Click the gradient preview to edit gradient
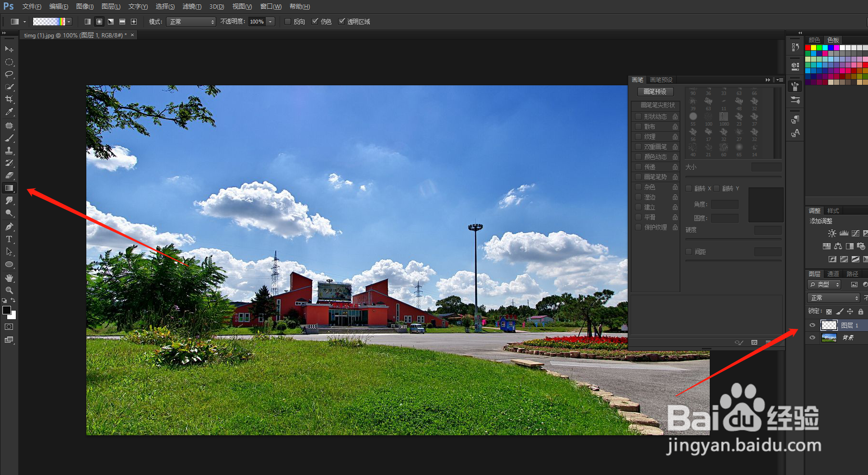 [x=49, y=22]
